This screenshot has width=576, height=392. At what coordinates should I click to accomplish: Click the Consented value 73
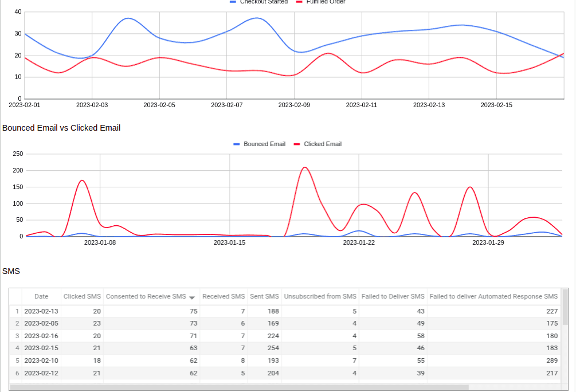pyautogui.click(x=194, y=323)
